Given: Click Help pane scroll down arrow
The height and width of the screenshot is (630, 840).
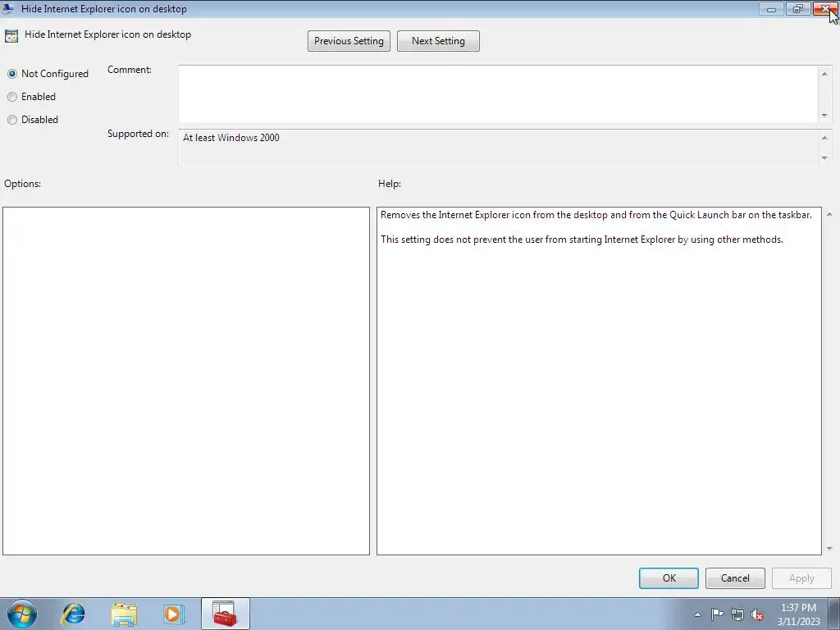Looking at the screenshot, I should click(x=829, y=549).
